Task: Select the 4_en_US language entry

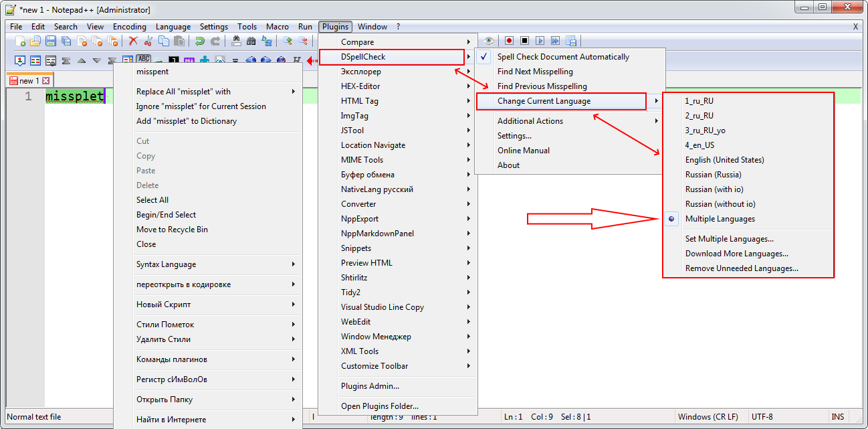Action: point(748,145)
